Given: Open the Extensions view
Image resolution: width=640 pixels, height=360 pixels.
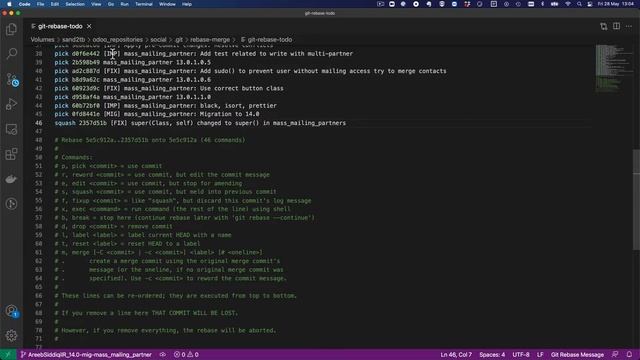Looking at the screenshot, I should (11, 154).
